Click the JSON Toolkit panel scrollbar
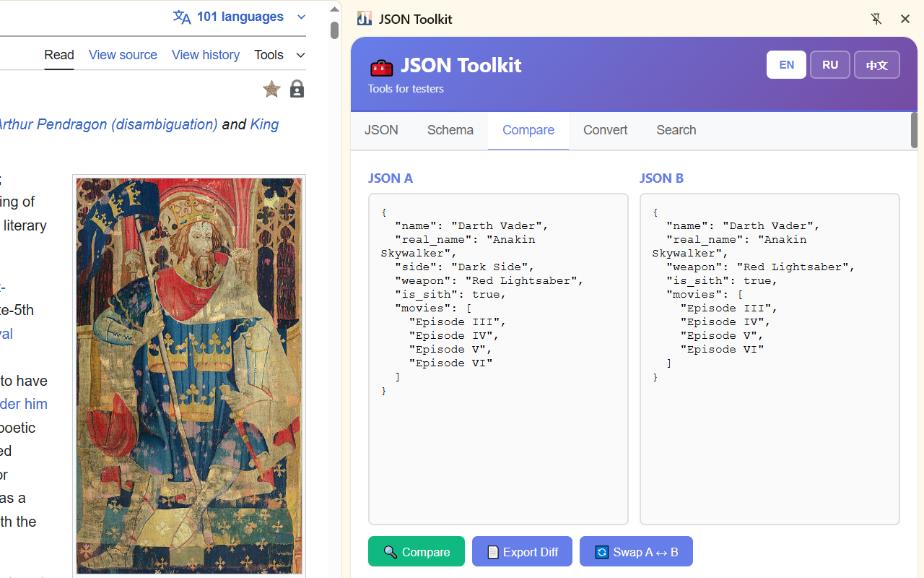This screenshot has height=578, width=924. coord(914,130)
